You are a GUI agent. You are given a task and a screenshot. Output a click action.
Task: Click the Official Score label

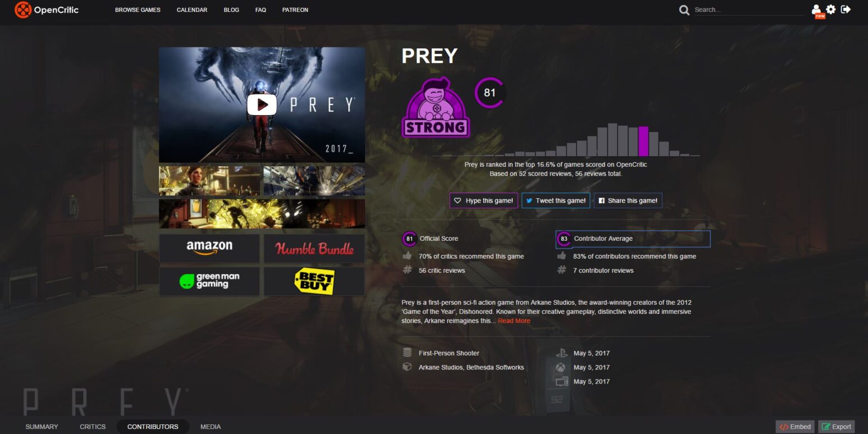pyautogui.click(x=439, y=239)
